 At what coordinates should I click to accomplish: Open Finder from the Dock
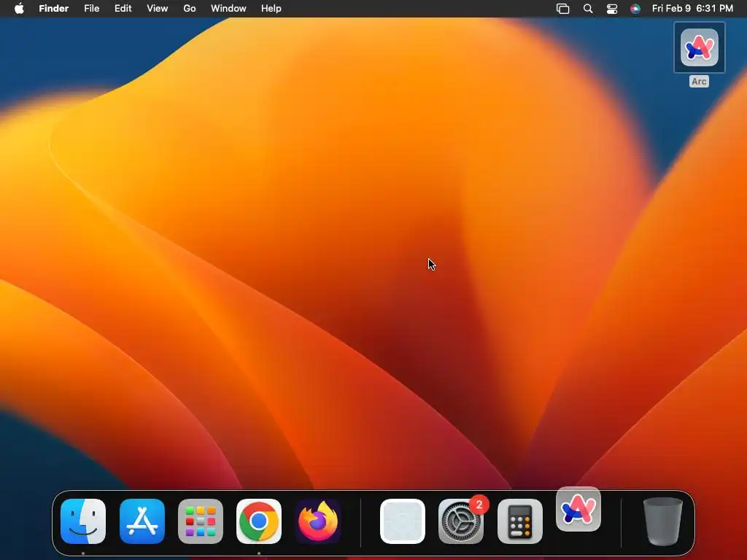[83, 521]
